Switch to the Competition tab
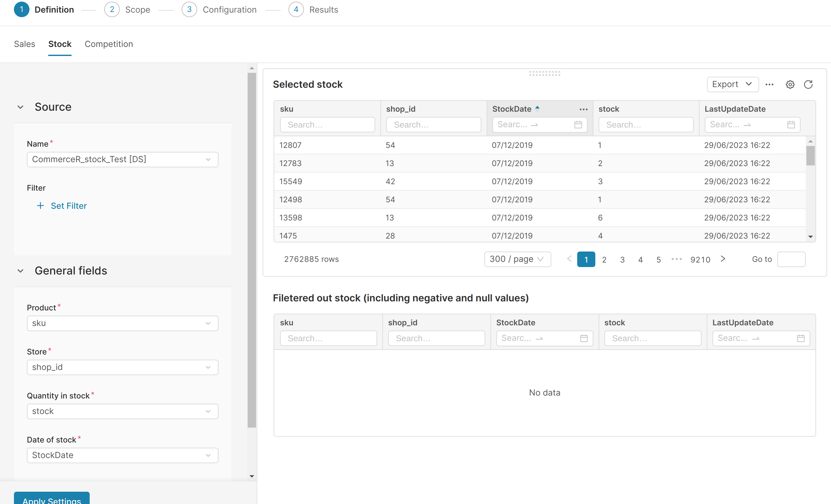The height and width of the screenshot is (504, 831). pos(108,44)
